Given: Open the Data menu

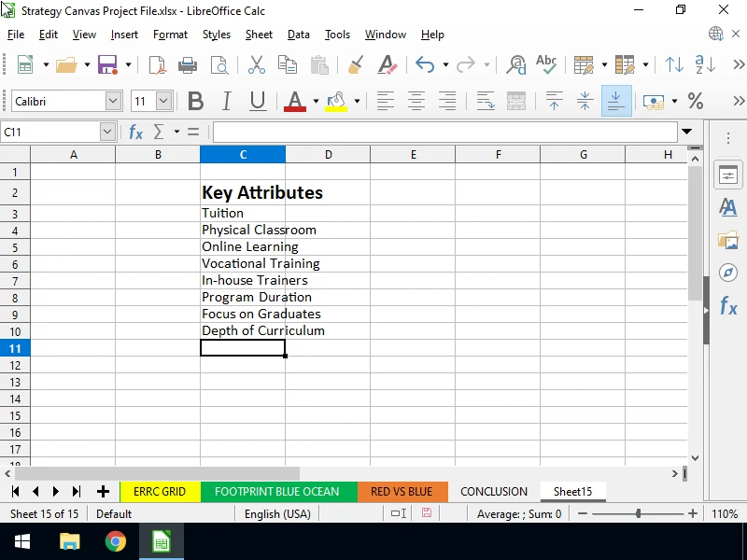Looking at the screenshot, I should tap(298, 35).
